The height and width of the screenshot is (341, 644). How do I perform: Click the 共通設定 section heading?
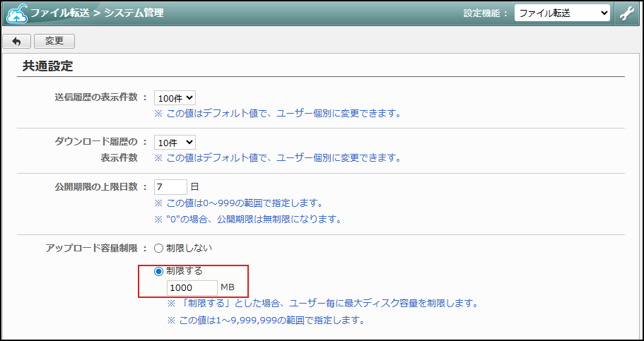click(48, 67)
